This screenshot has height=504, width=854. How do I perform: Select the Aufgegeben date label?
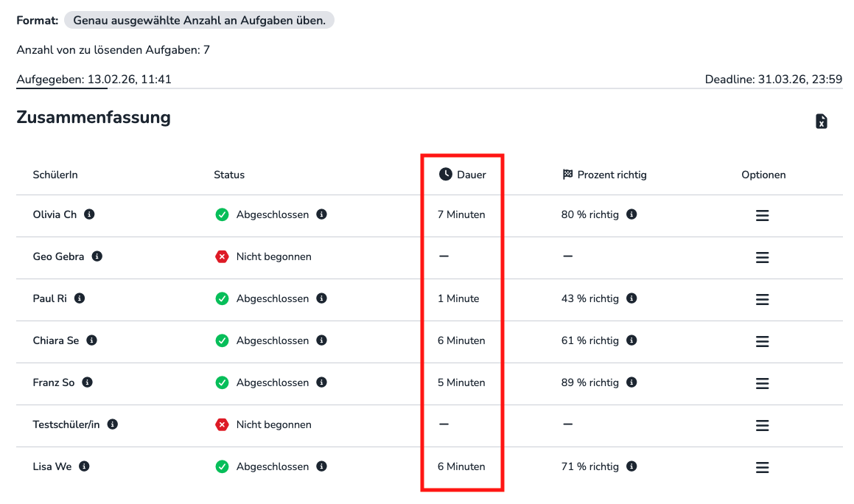pos(94,79)
